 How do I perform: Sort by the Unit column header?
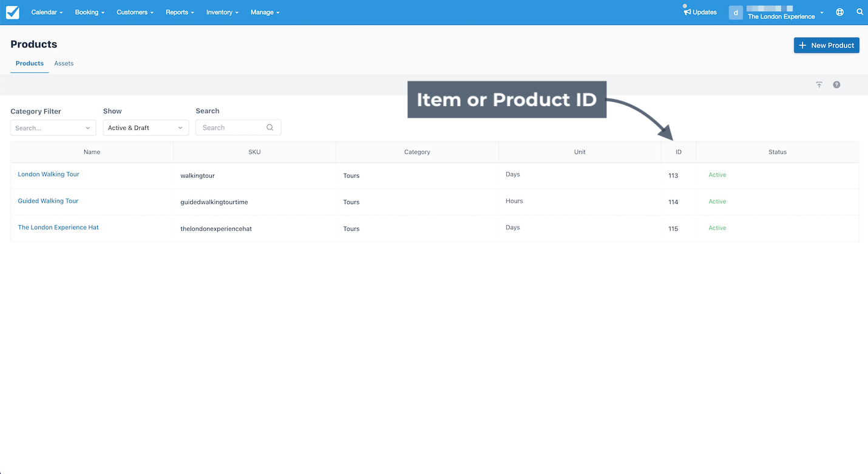(x=580, y=152)
